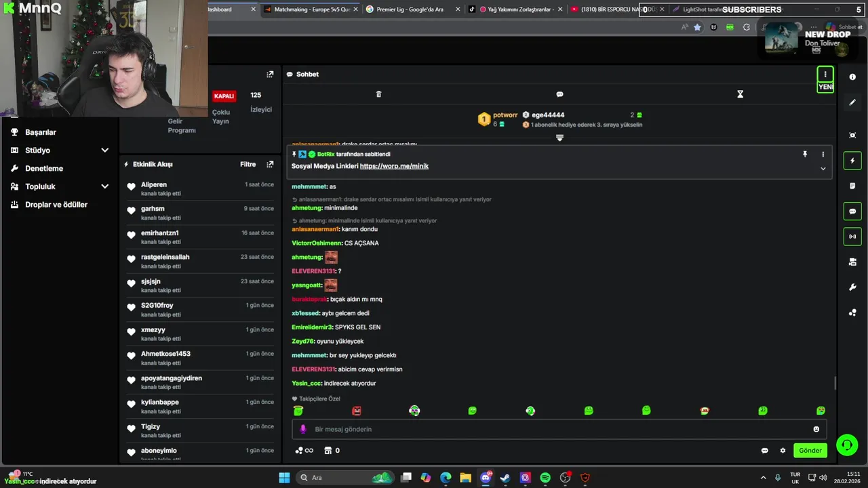Send message with the Gönder button
The width and height of the screenshot is (868, 488).
[x=810, y=451]
